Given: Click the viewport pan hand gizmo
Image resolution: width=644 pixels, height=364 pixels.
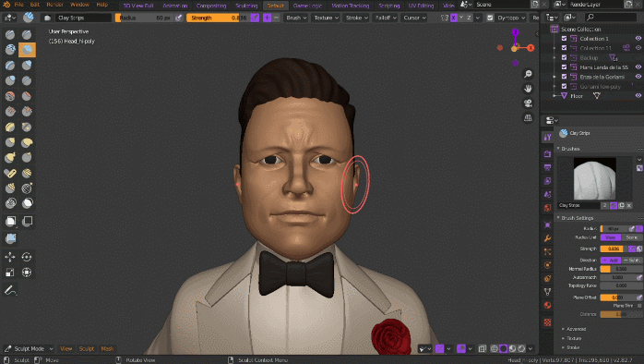Looking at the screenshot, I should point(528,89).
